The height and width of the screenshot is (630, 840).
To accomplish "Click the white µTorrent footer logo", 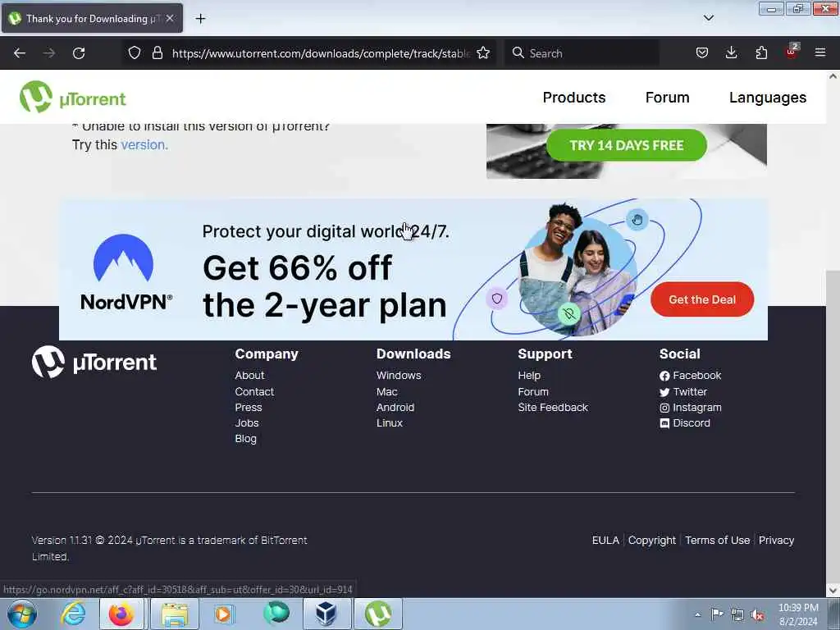I will [94, 362].
